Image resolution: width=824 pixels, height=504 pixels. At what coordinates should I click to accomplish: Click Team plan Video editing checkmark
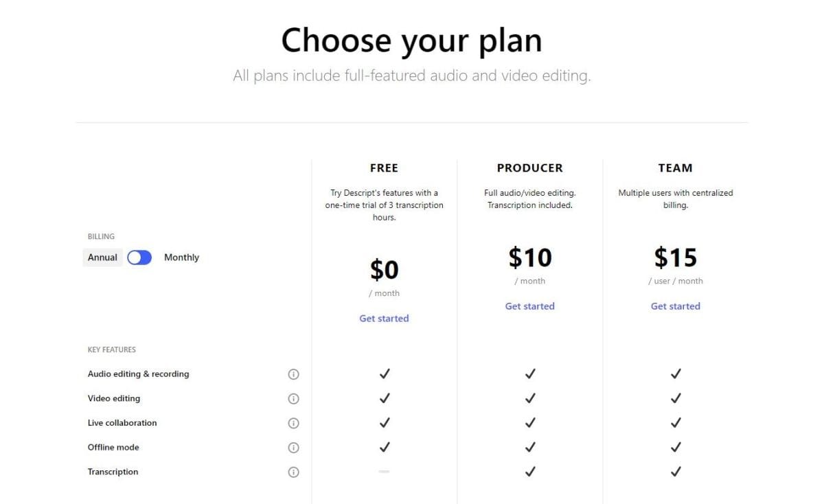[x=676, y=398]
